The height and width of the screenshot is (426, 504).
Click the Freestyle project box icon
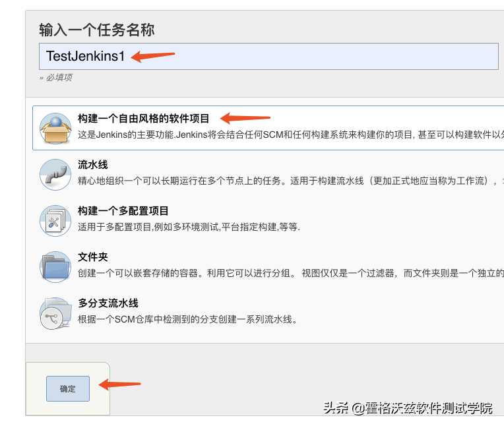point(55,128)
